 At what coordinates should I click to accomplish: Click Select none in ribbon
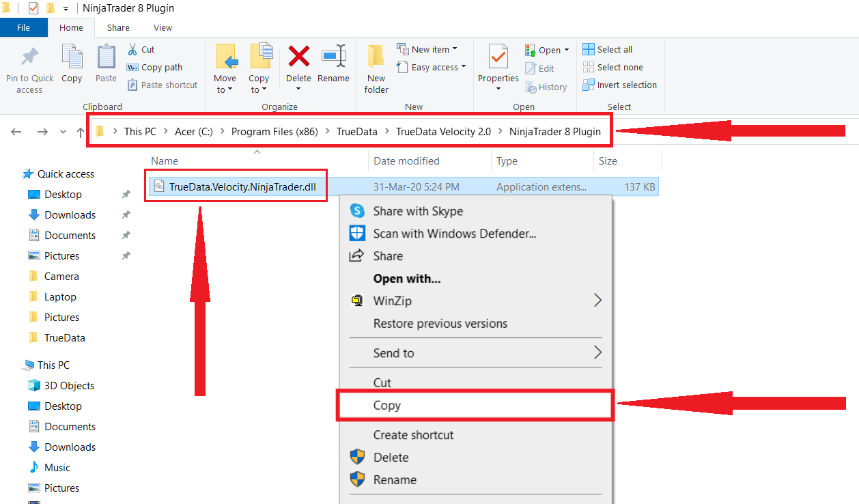(612, 67)
